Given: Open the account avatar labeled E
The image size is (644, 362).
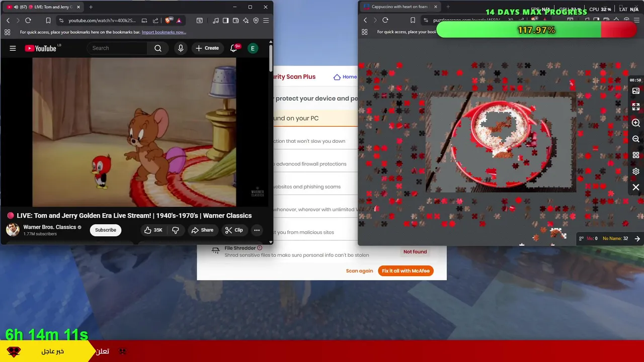Looking at the screenshot, I should point(253,48).
